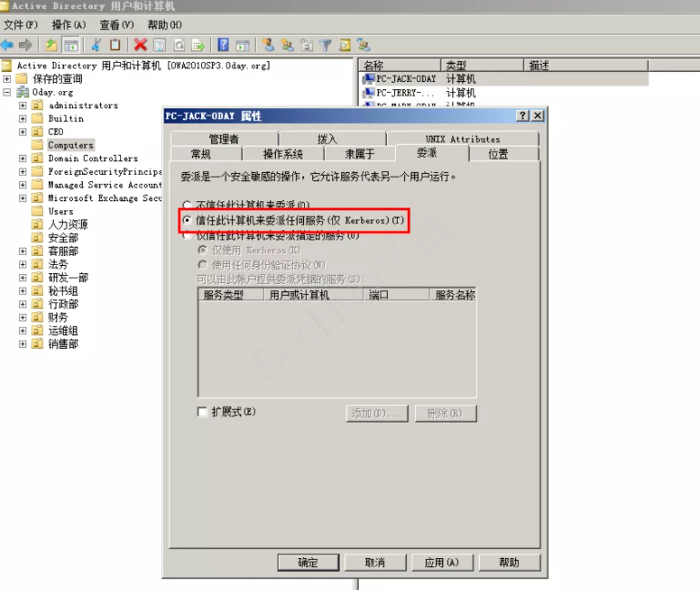Select 不信任此计算机来委派 radio button

point(187,205)
